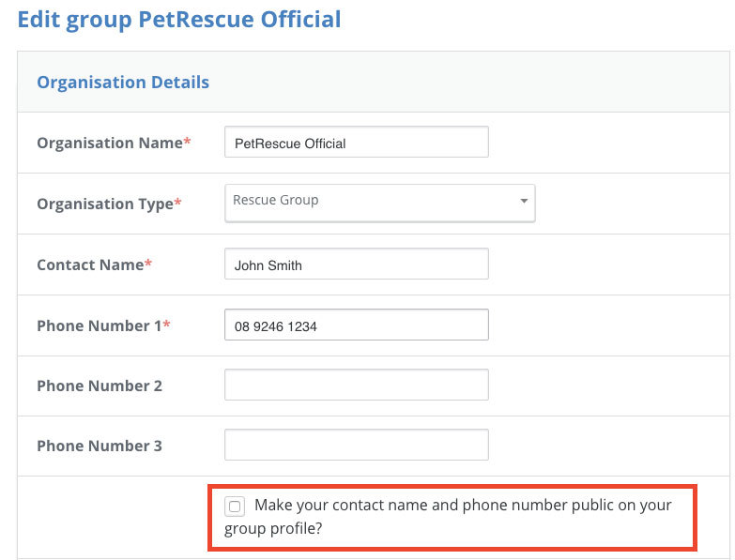This screenshot has height=560, width=735.
Task: Select the 'Rescue Group' value text
Action: point(276,200)
